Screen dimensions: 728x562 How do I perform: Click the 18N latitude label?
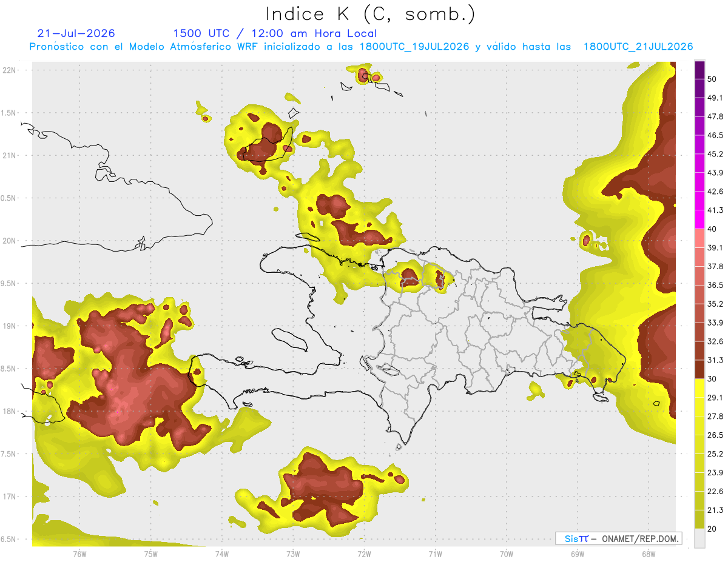pyautogui.click(x=10, y=411)
